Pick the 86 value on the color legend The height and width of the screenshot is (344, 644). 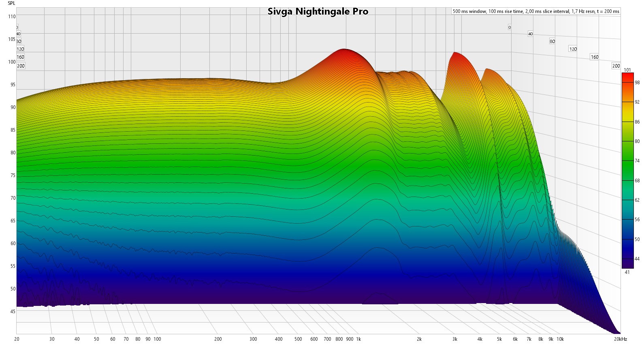[637, 122]
